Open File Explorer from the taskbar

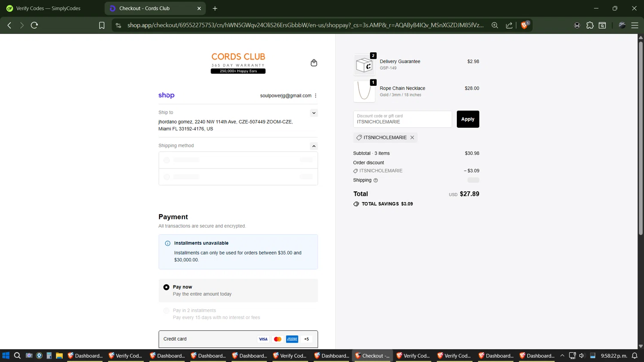59,356
